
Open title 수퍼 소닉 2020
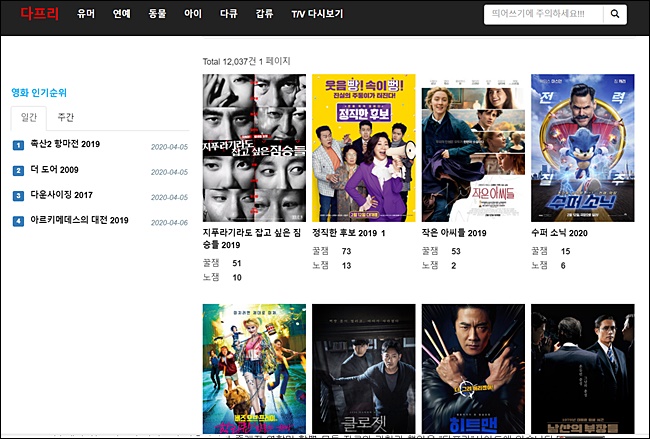coord(559,233)
